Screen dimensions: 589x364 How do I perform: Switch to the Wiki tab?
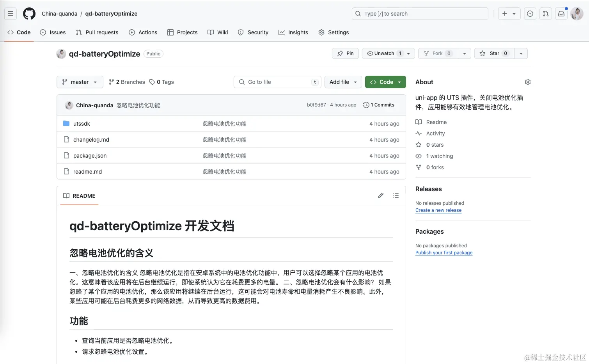pyautogui.click(x=218, y=32)
